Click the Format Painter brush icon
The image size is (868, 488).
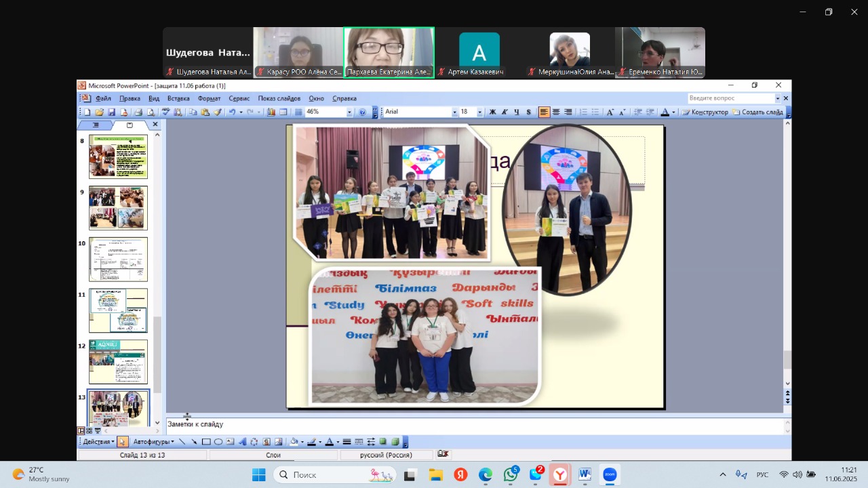click(218, 113)
